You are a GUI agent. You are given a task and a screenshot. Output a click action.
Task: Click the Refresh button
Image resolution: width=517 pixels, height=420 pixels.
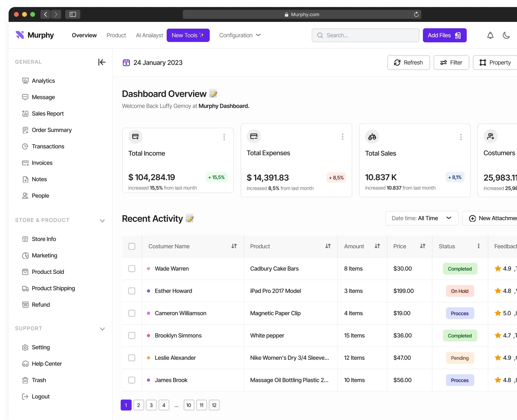tap(408, 63)
